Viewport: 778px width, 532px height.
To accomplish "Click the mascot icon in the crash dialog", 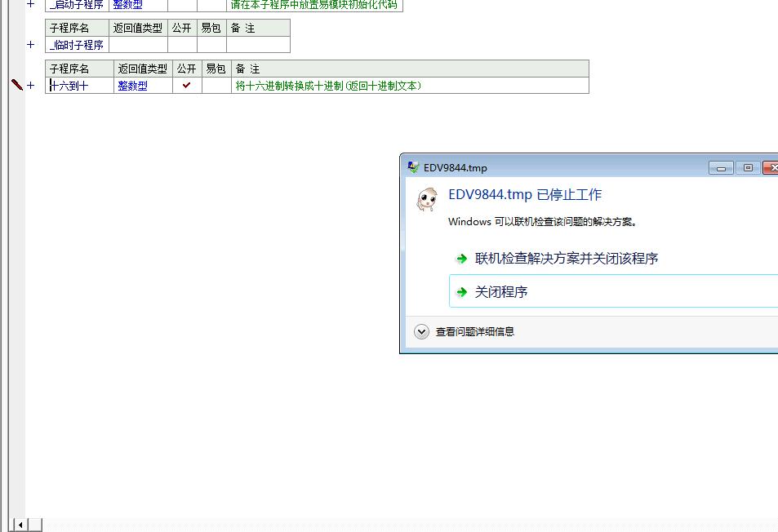I will tap(427, 199).
